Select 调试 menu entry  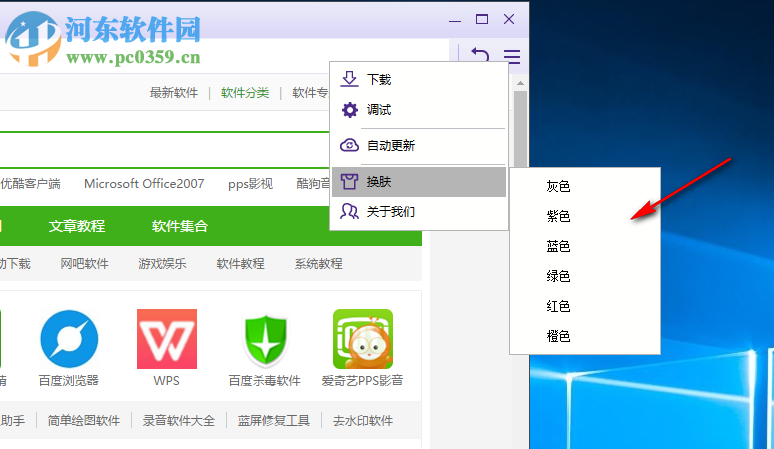coord(419,110)
